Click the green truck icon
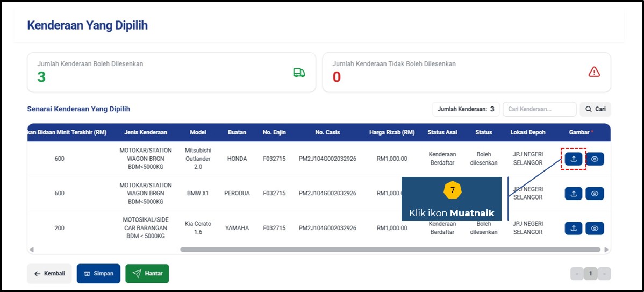 click(x=299, y=73)
